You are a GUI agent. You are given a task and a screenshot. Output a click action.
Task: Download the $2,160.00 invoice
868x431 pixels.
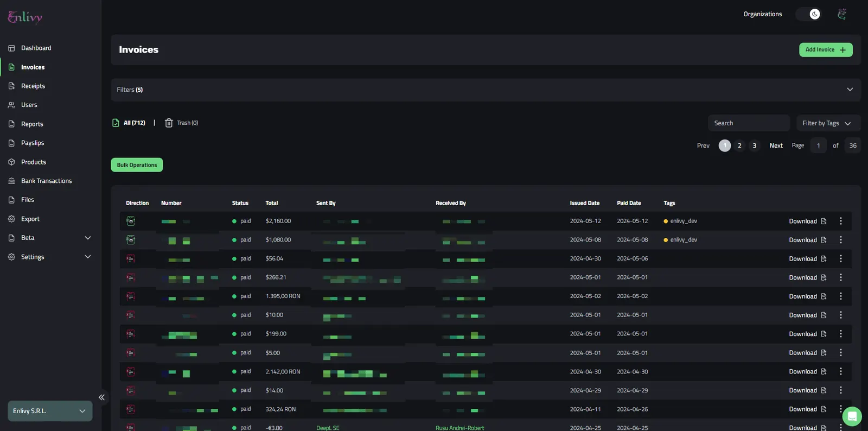click(x=807, y=221)
